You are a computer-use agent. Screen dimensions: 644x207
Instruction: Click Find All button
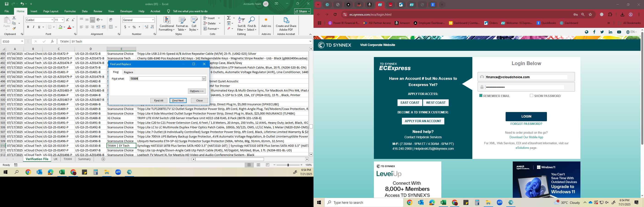click(x=159, y=101)
